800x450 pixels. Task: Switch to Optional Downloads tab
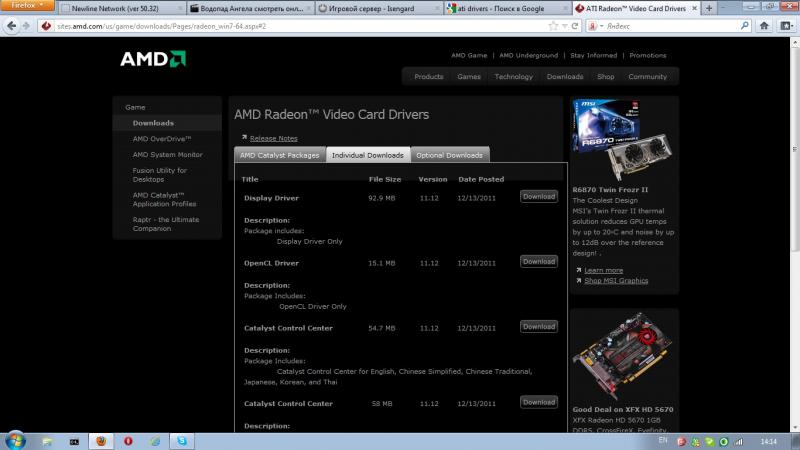pyautogui.click(x=449, y=155)
